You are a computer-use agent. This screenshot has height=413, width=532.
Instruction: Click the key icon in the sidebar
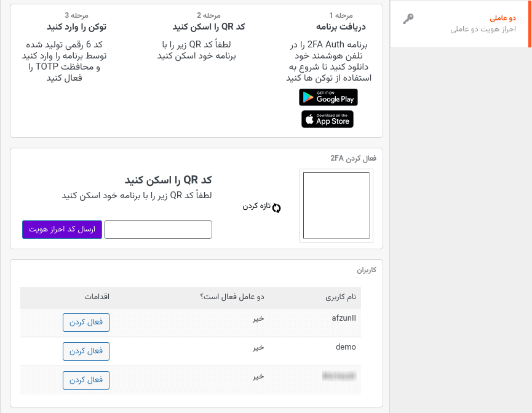tap(408, 18)
